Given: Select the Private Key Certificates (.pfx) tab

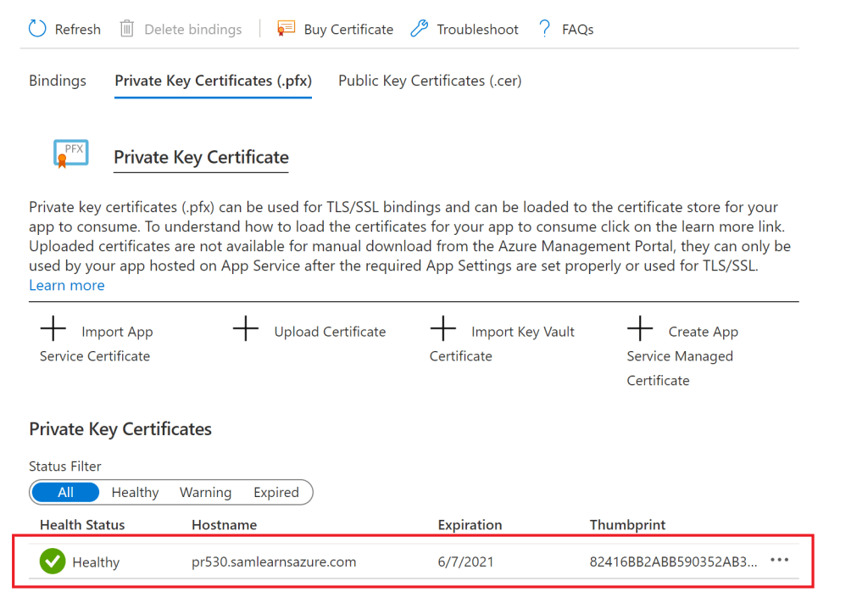Looking at the screenshot, I should click(x=213, y=81).
